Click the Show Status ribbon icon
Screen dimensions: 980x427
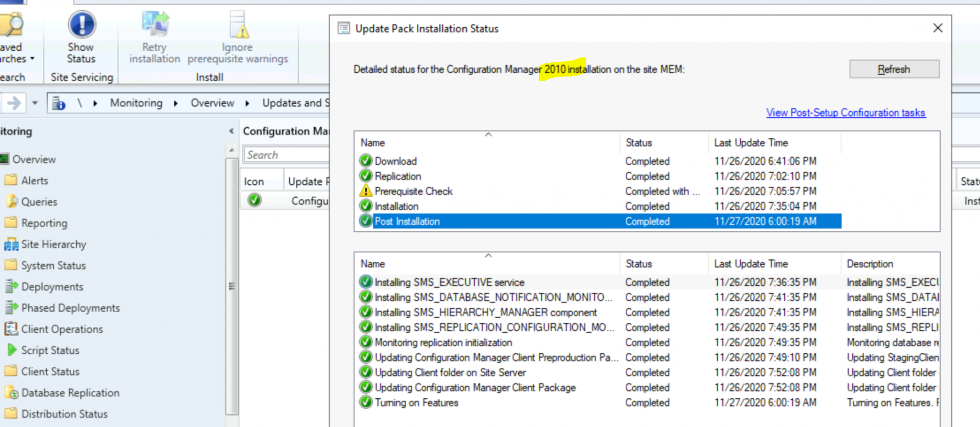pyautogui.click(x=81, y=25)
